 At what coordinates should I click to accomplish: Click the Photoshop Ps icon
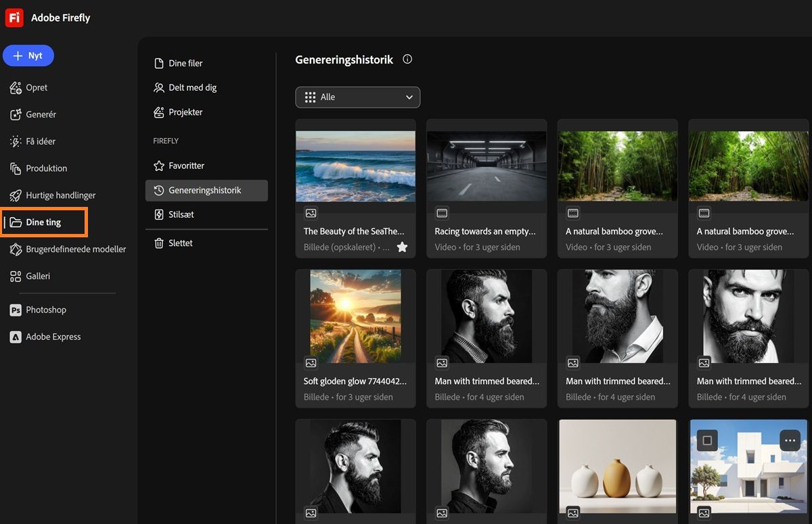[x=16, y=310]
